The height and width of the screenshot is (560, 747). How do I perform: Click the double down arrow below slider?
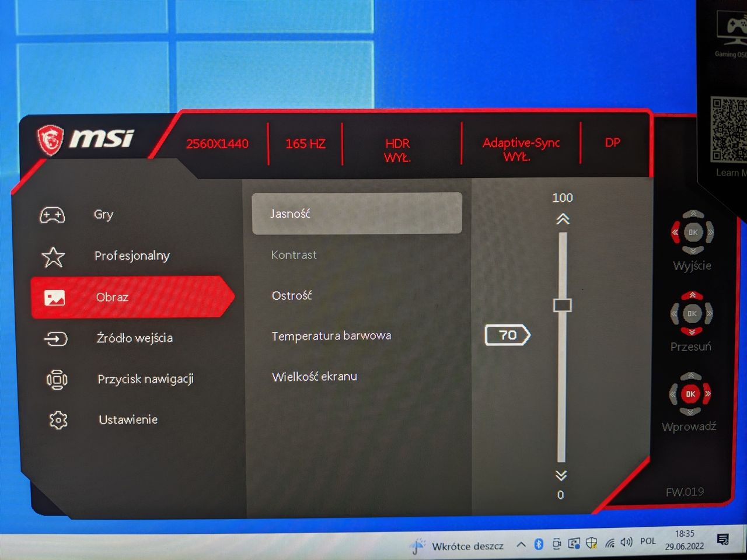click(561, 475)
